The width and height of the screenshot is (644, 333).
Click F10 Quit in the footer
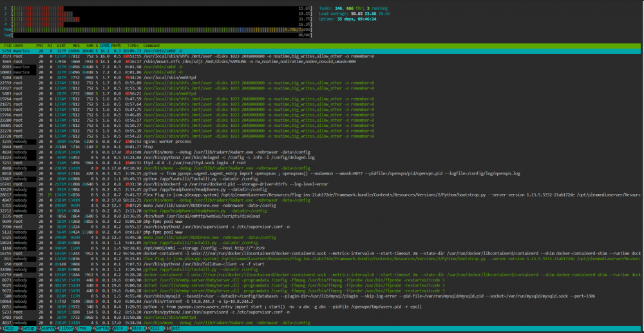point(172,328)
